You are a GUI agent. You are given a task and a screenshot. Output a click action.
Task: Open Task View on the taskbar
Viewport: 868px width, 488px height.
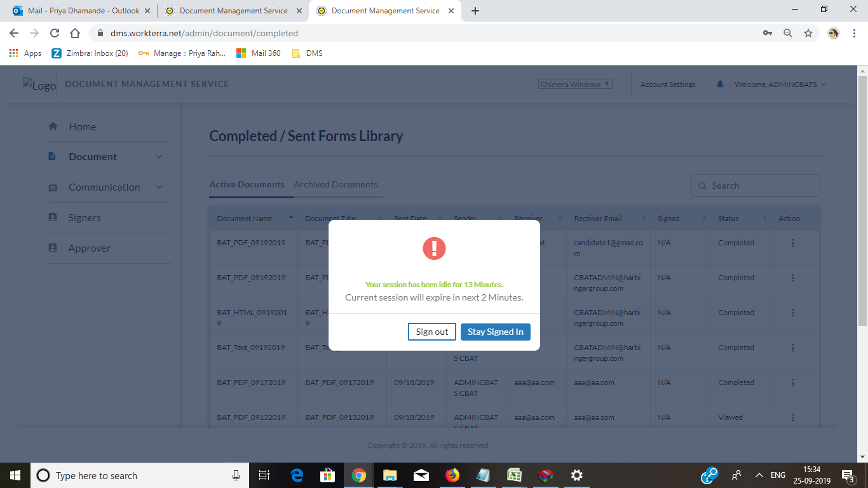[x=265, y=475]
